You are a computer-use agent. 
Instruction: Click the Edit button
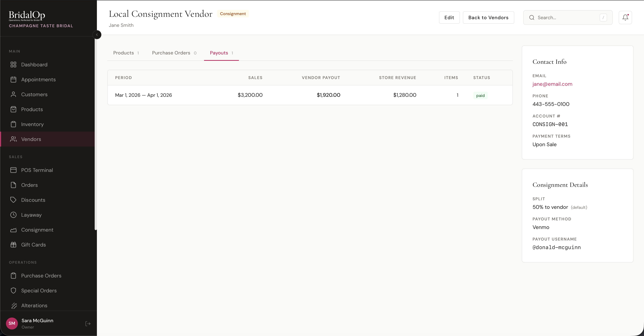pos(449,17)
